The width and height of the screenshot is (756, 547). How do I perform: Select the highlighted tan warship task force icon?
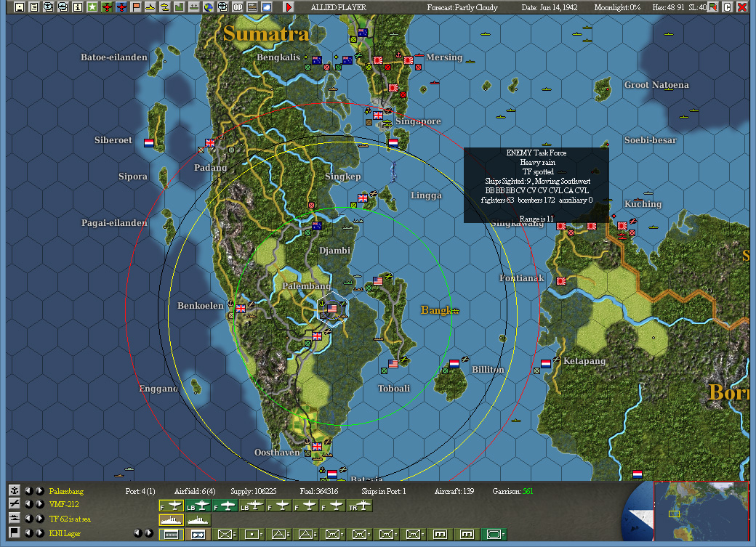tap(171, 520)
